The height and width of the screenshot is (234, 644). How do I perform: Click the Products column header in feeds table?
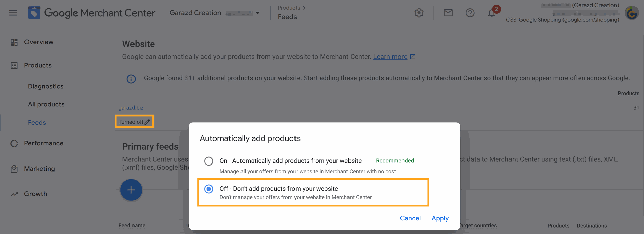558,226
